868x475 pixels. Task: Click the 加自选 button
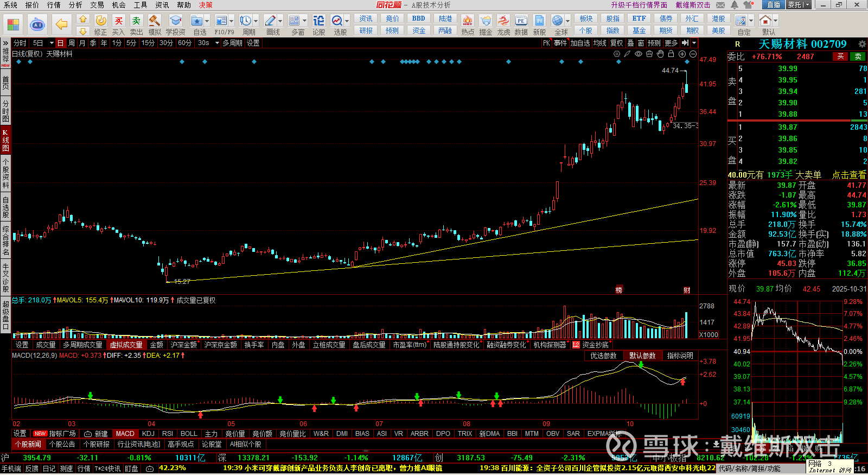[580, 43]
